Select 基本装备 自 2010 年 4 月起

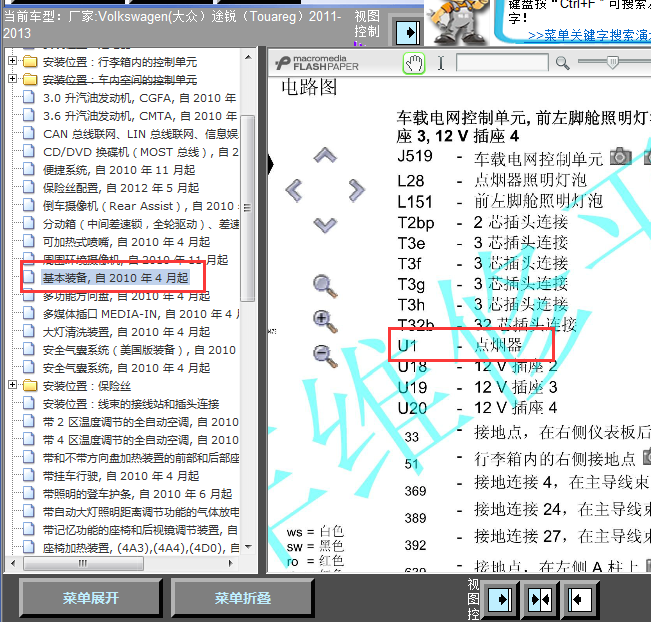(x=115, y=277)
